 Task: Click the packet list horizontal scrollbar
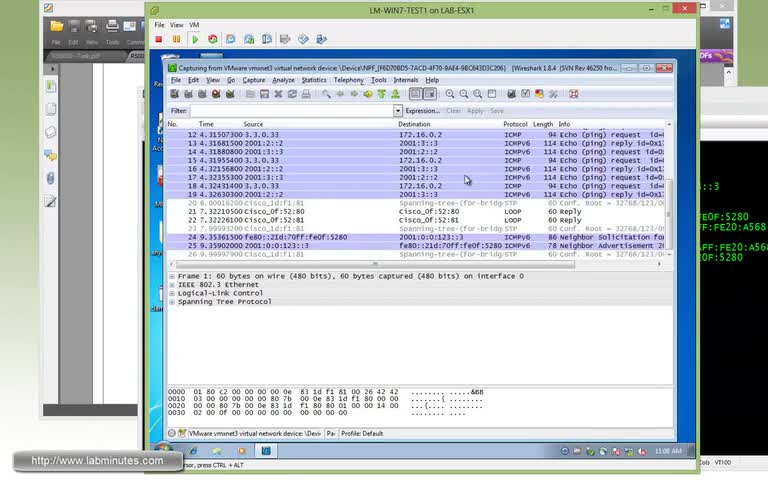[x=375, y=264]
